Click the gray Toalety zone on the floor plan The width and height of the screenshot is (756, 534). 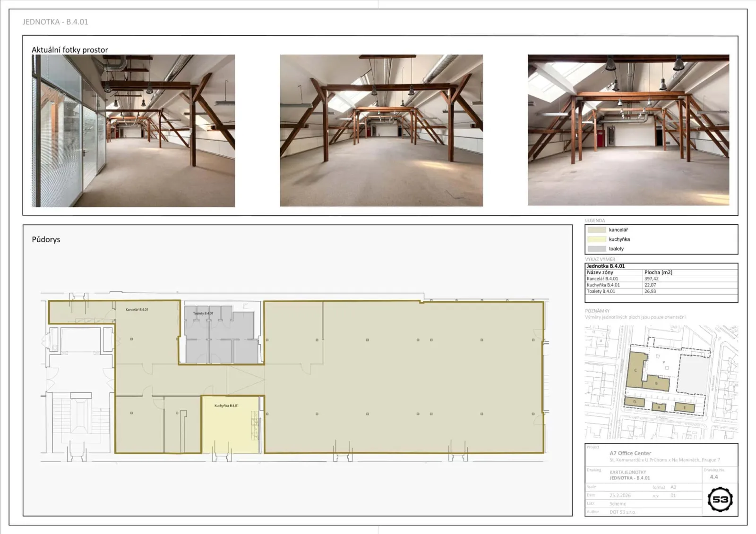pos(221,335)
